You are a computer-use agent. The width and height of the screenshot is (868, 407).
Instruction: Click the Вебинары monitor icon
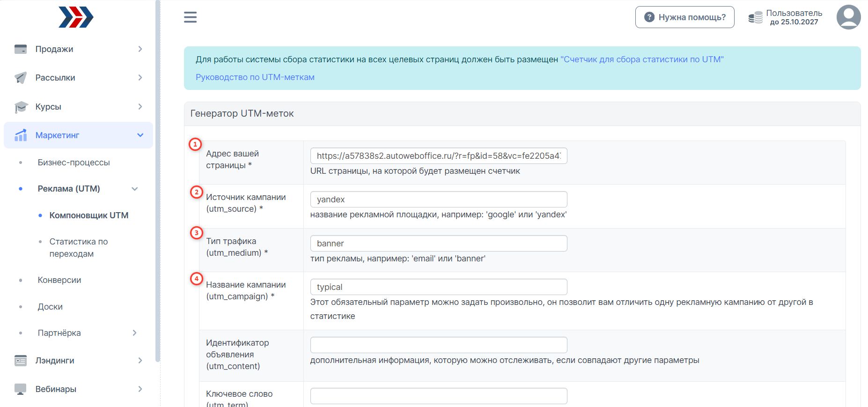[21, 389]
